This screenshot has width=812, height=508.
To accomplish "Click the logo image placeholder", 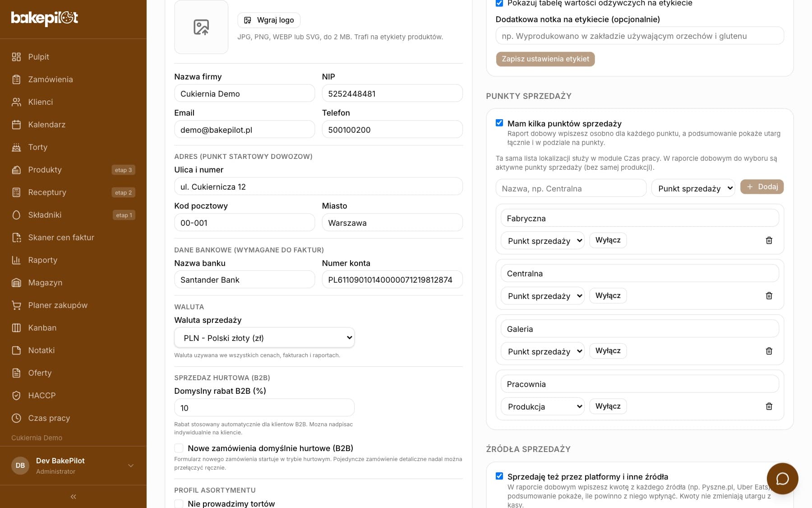I will 201,27.
